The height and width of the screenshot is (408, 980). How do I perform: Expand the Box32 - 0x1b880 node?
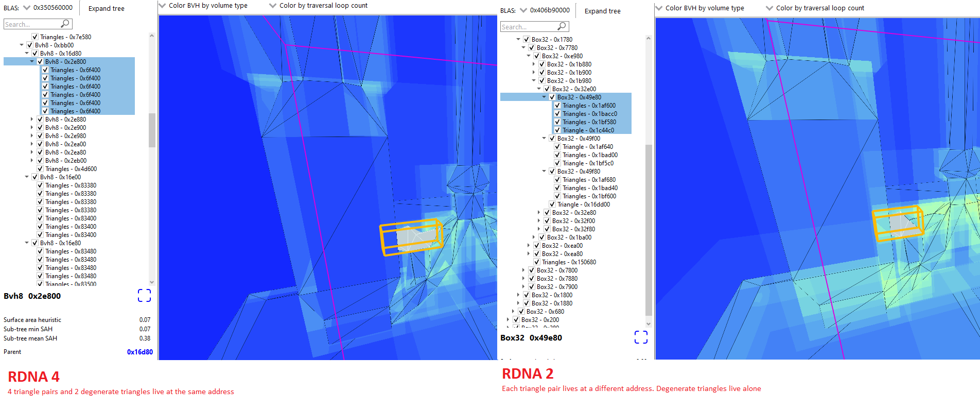[534, 64]
